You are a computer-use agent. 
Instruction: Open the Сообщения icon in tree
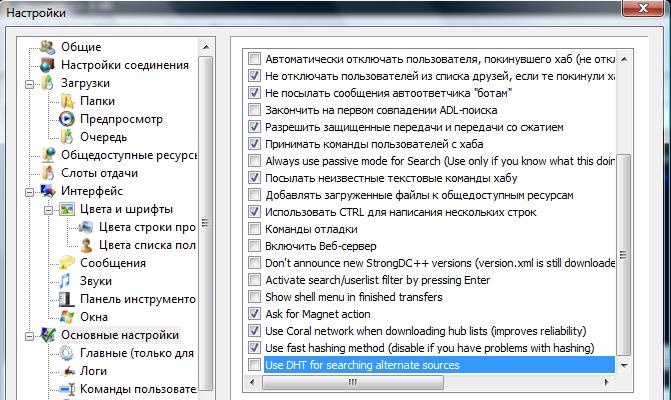68,263
